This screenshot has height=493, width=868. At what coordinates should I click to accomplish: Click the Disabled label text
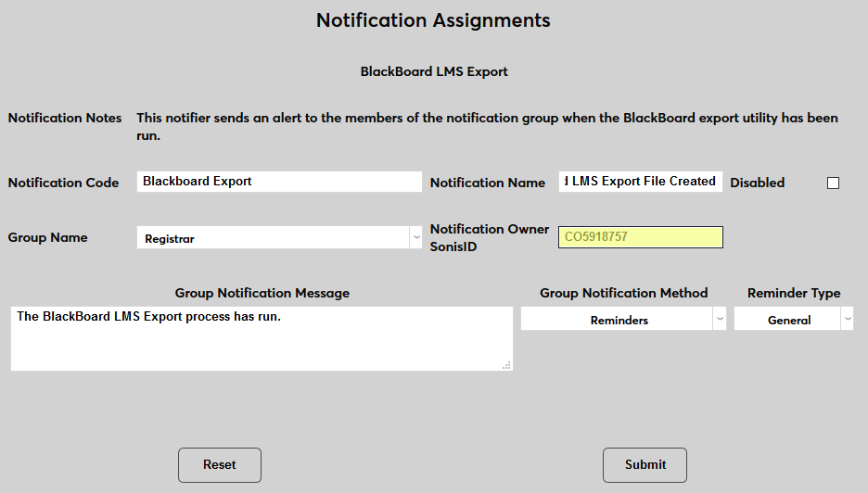pyautogui.click(x=758, y=183)
